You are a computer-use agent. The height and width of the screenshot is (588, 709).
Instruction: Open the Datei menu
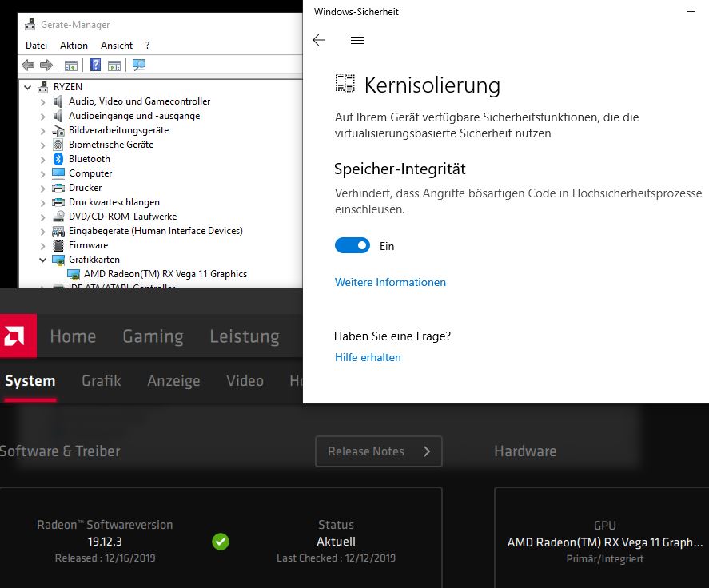(36, 46)
